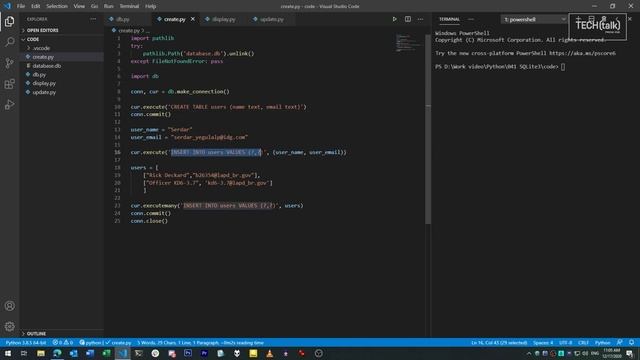640x360 pixels.
Task: Open create.py in the file explorer
Action: [62, 57]
